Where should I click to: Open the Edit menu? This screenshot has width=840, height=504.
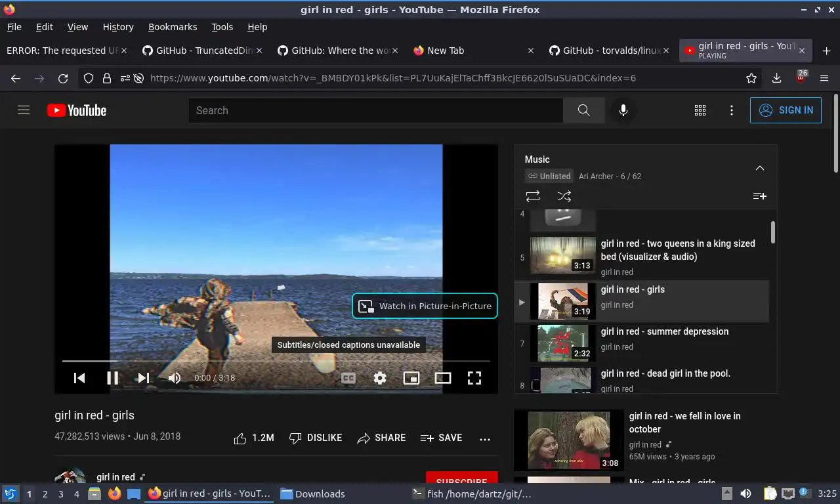(45, 27)
